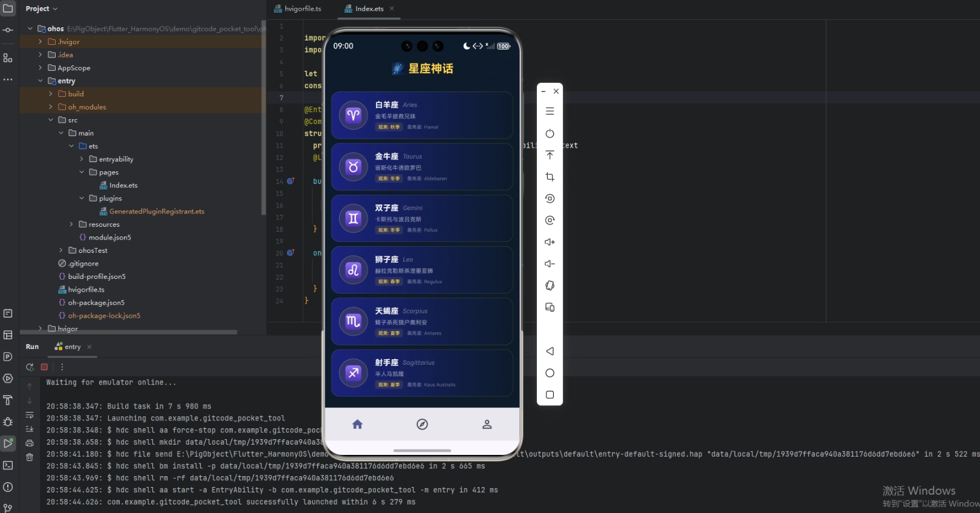Open the Gemini 双子座 card
980x513 pixels.
coord(422,218)
